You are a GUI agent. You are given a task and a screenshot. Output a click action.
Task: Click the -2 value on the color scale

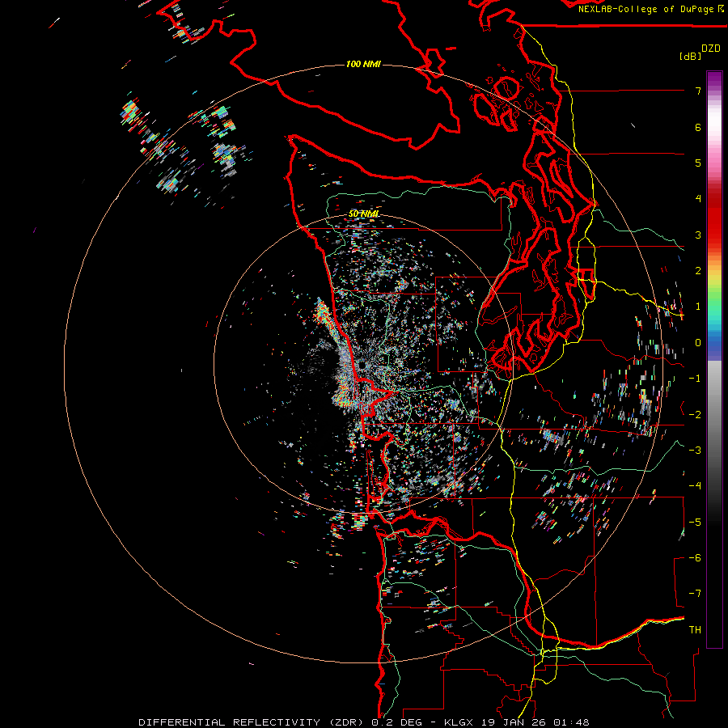[x=695, y=414]
